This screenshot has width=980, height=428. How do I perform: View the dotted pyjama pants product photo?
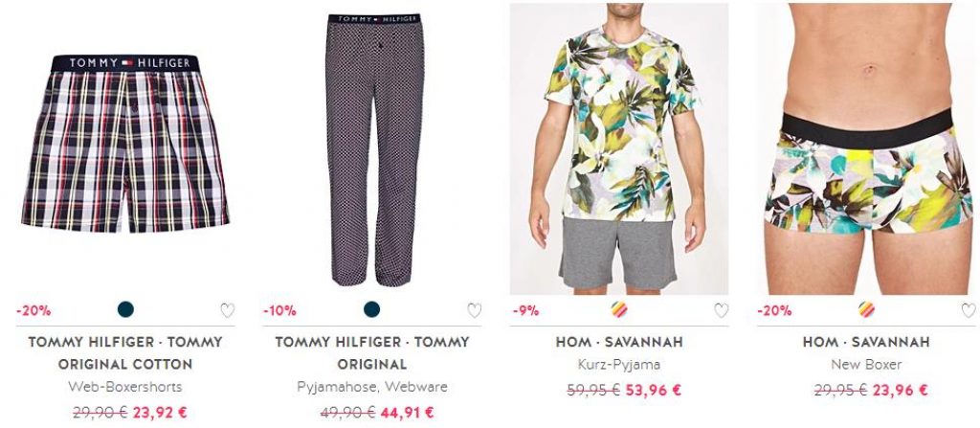pos(374,150)
